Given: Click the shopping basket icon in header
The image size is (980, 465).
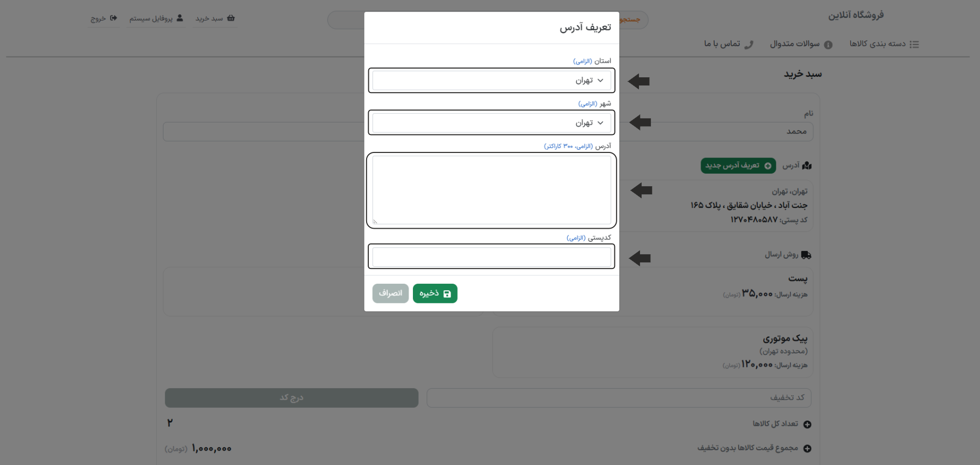Looking at the screenshot, I should coord(231,18).
